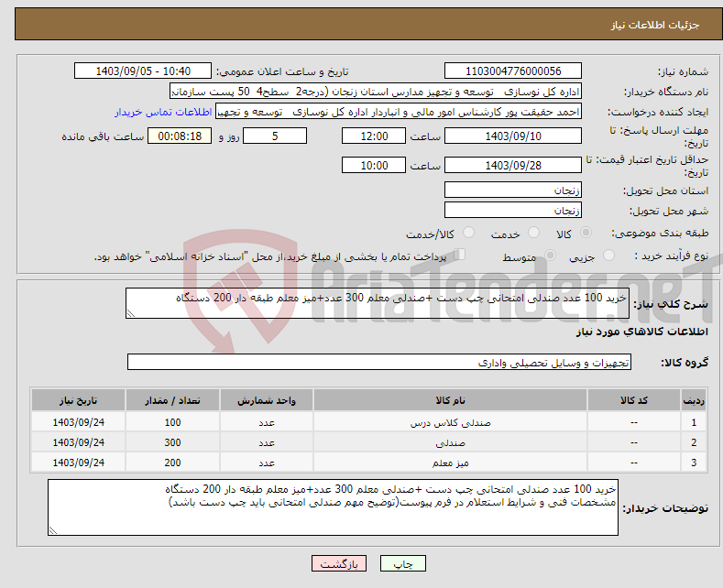Click the delivery province field زنجان
This screenshot has width=723, height=588.
click(513, 190)
